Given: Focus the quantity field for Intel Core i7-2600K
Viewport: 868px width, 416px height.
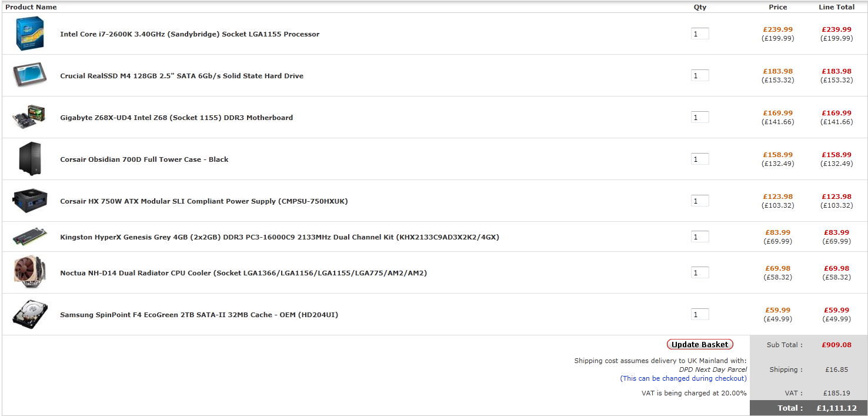Looking at the screenshot, I should point(699,34).
